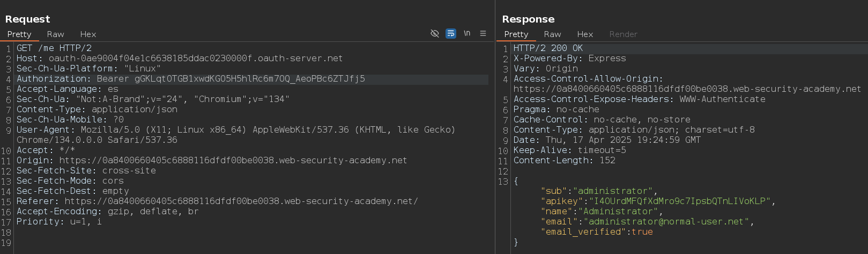868x254 pixels.
Task: Click the Origin URL in the request
Action: [233, 161]
